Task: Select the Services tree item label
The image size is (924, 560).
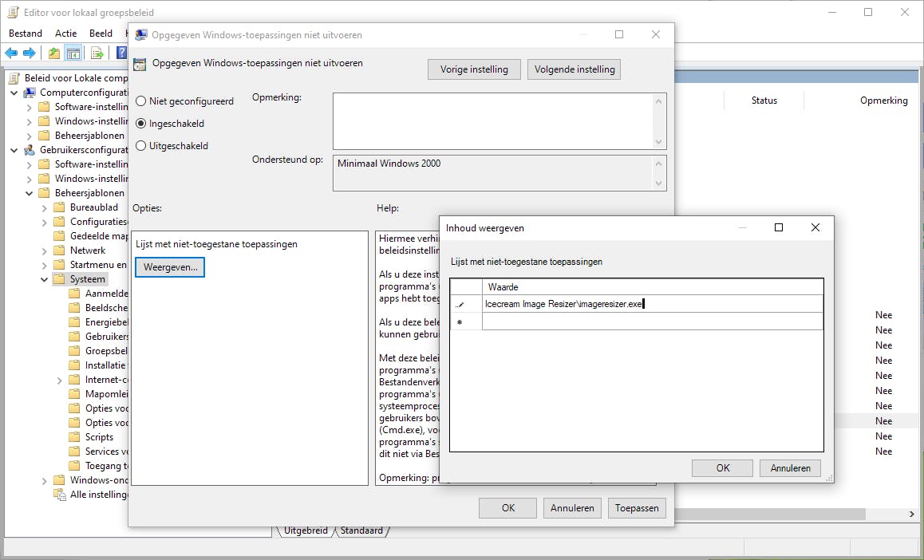Action: [x=107, y=452]
